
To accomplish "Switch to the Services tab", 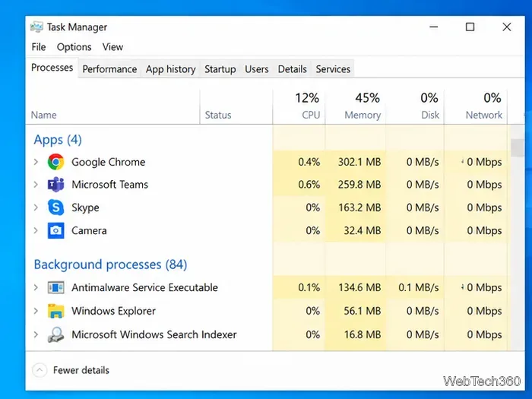I will 333,69.
